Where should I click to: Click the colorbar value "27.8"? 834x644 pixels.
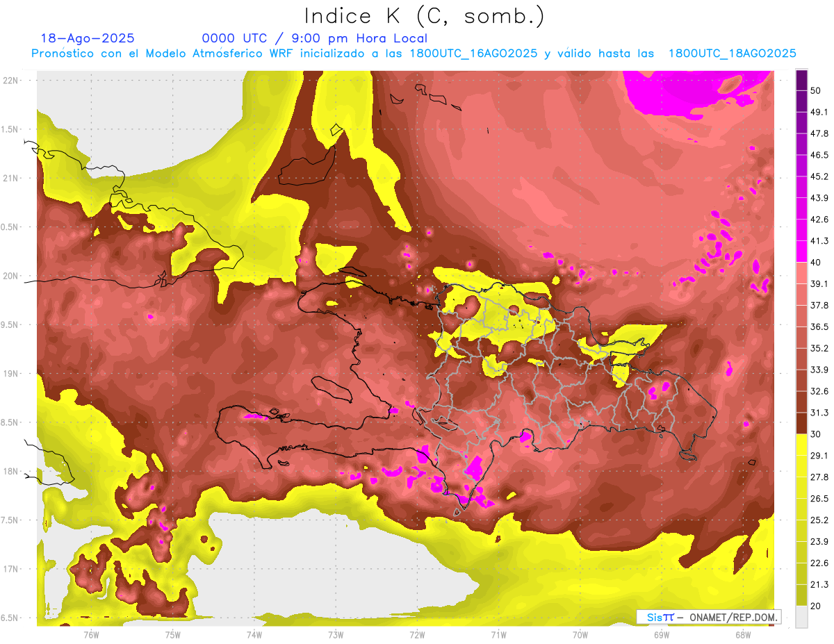[819, 477]
